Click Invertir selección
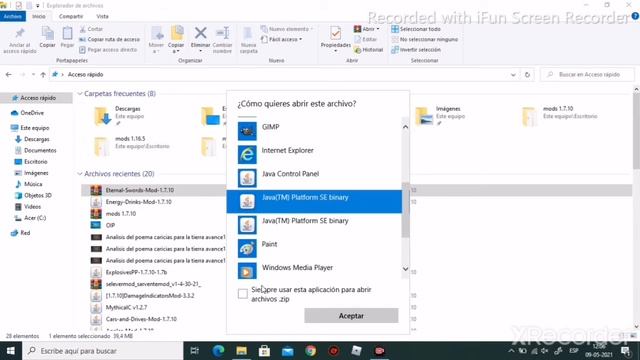640x360 pixels. [416, 49]
